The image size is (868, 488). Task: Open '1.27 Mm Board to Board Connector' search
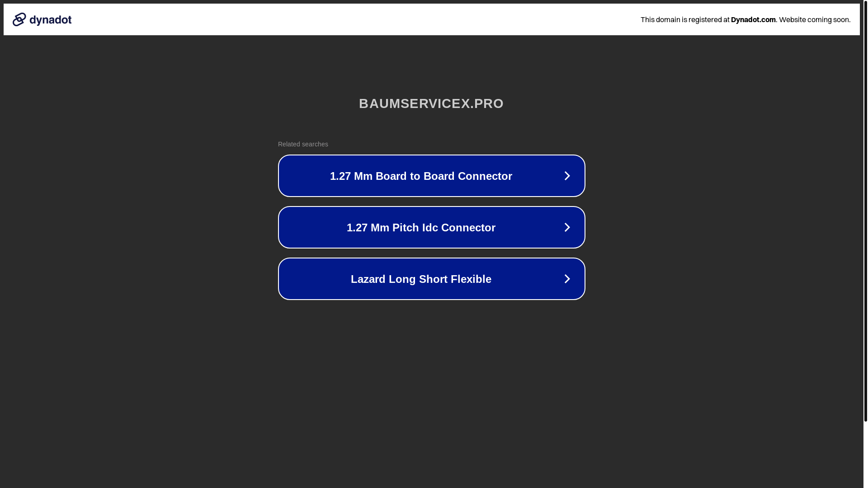point(432,176)
